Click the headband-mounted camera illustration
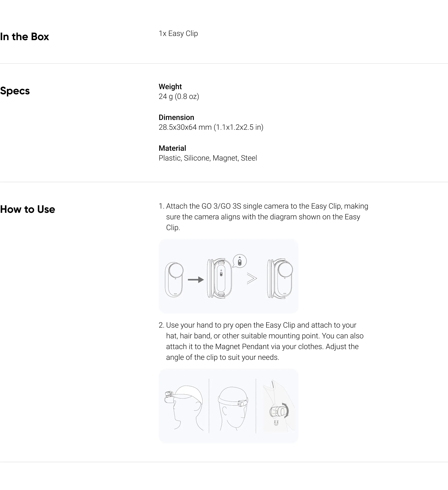Screen dimensions: 448x490 233,409
